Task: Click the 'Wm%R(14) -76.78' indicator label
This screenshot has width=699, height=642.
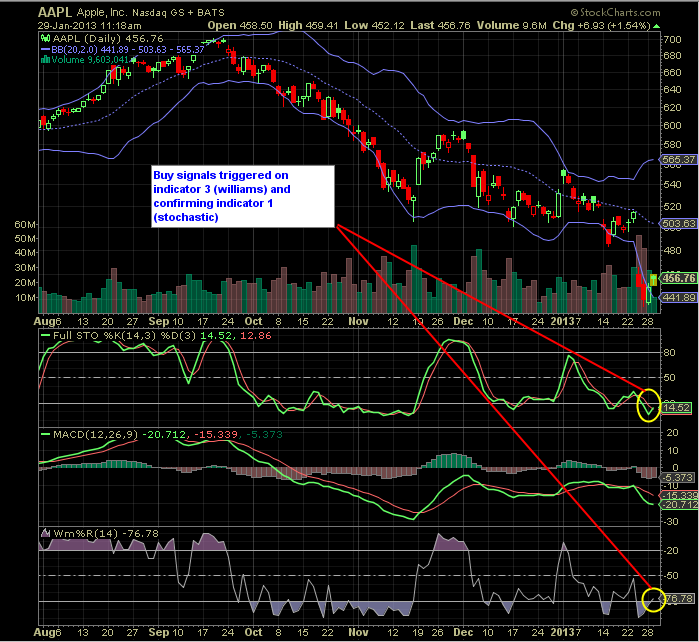Action: tap(106, 533)
